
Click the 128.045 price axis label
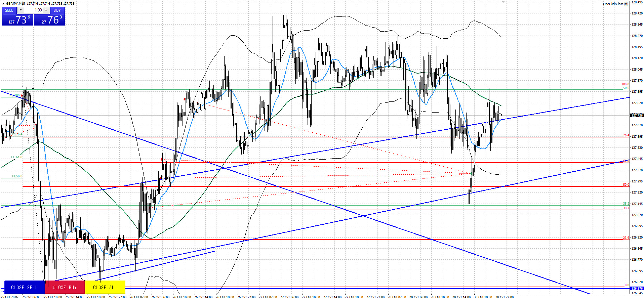(637, 69)
